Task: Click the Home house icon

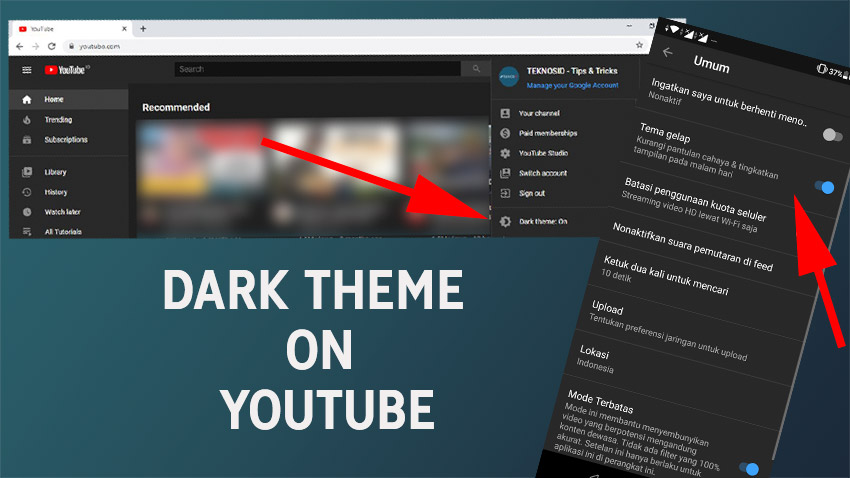Action: click(27, 99)
